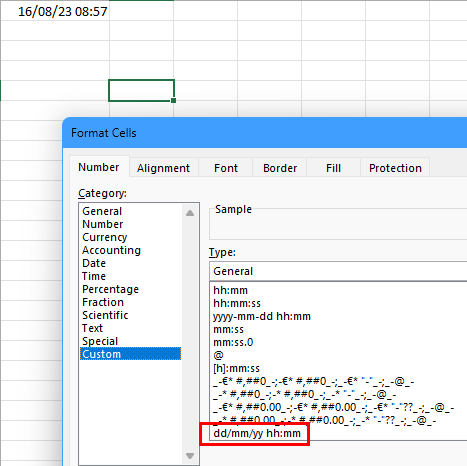Open the Alignment tab

(x=163, y=168)
